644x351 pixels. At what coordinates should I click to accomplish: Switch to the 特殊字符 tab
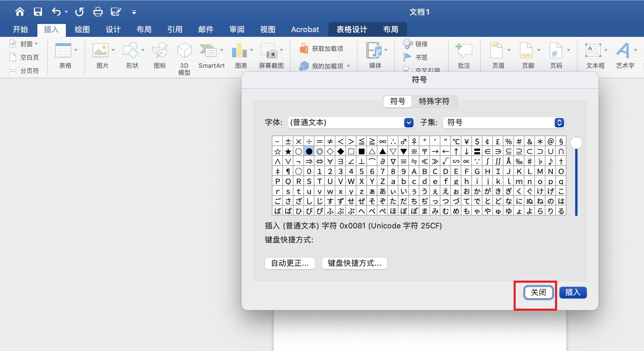pyautogui.click(x=435, y=101)
